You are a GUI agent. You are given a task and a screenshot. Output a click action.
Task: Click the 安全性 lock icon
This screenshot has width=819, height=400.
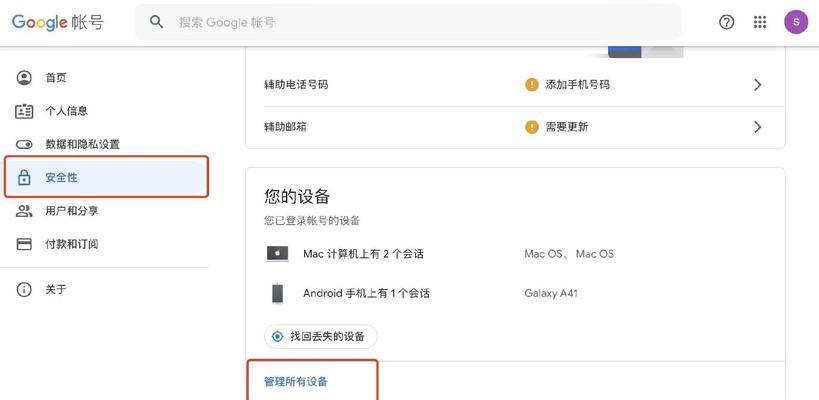[24, 178]
